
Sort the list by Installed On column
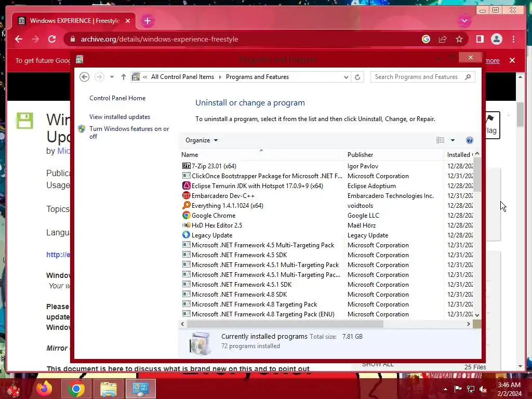click(460, 155)
